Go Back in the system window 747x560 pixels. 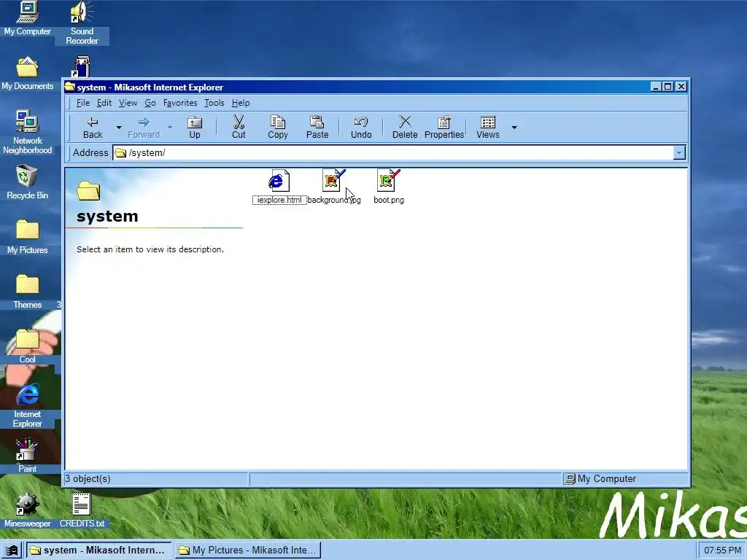[x=93, y=127]
